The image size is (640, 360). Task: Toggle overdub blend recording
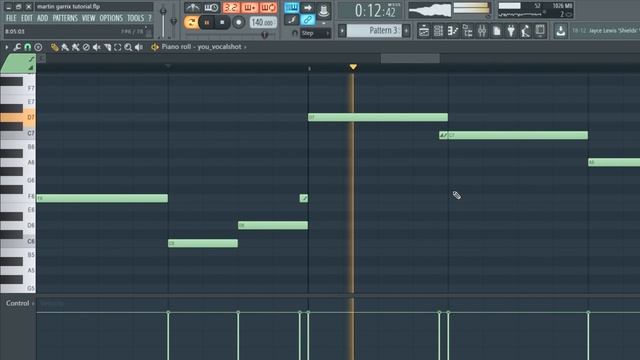(249, 8)
